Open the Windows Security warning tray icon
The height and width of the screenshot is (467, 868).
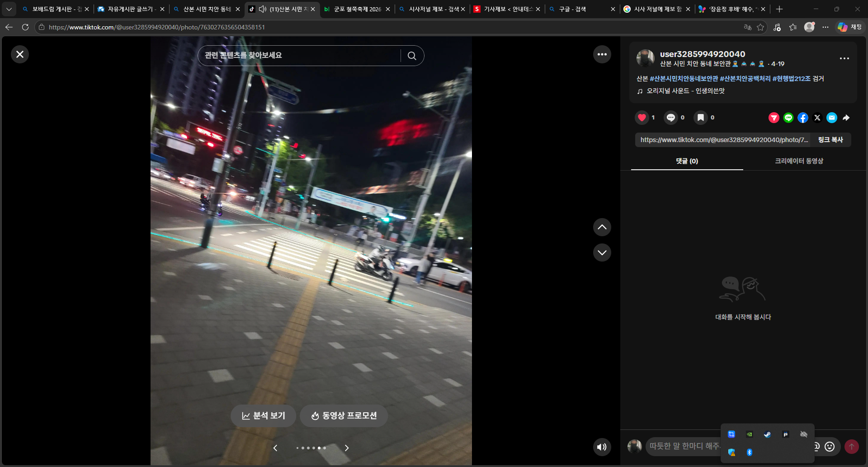coord(731,453)
